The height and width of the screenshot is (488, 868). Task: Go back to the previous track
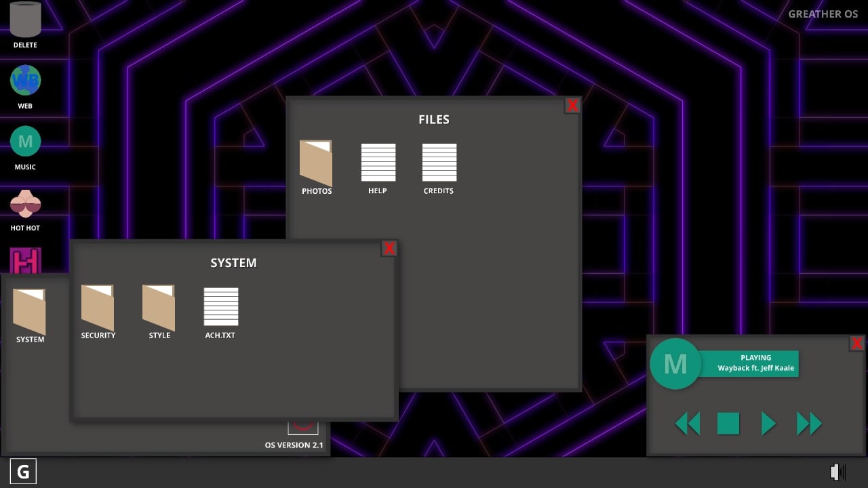click(x=687, y=424)
